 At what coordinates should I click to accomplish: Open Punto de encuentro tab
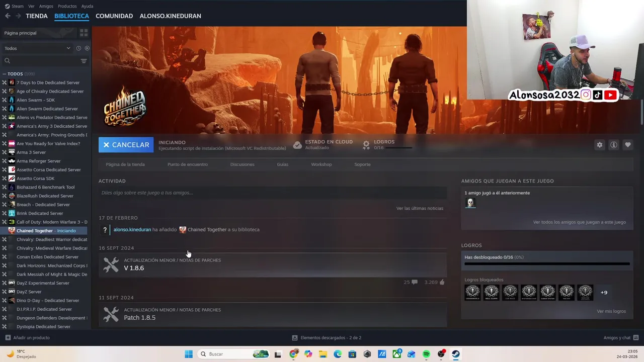pyautogui.click(x=188, y=164)
